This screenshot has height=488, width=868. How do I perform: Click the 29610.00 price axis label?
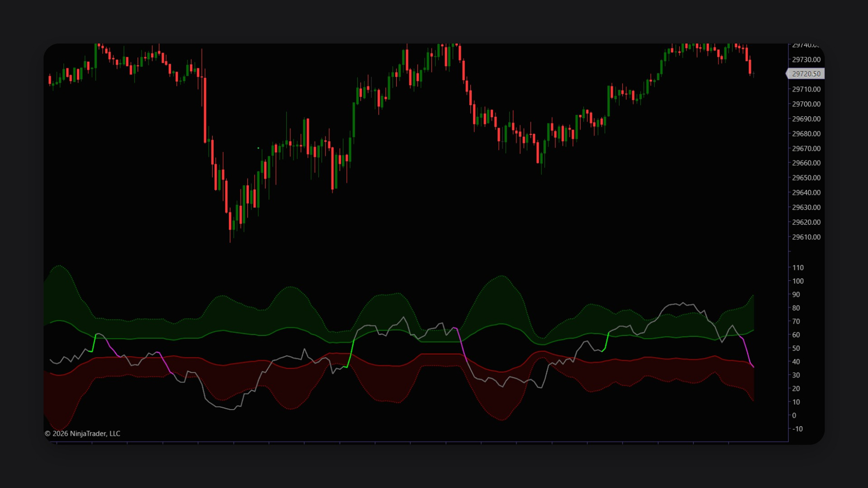[x=806, y=237]
